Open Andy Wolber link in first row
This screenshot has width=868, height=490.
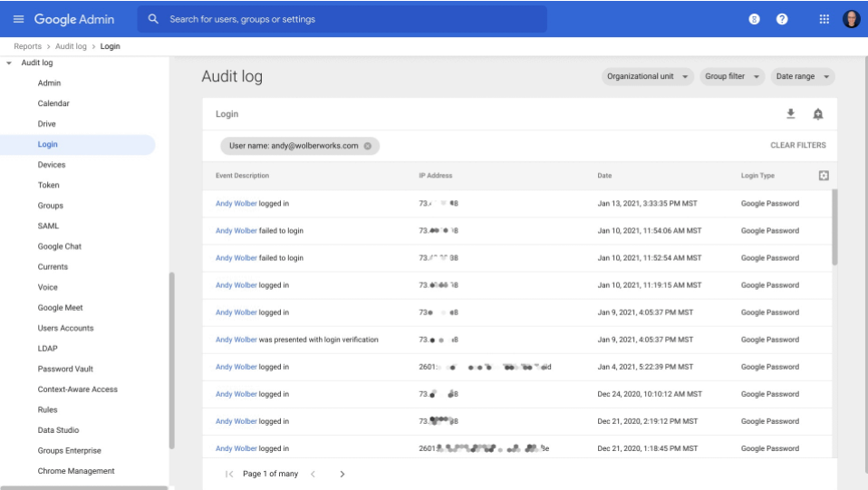click(x=236, y=204)
